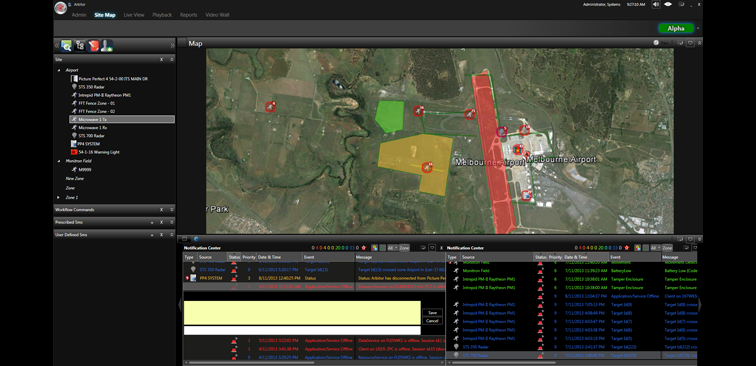Screen dimensions: 756x366
Task: Collapse the Airport tree node
Action: click(x=59, y=70)
